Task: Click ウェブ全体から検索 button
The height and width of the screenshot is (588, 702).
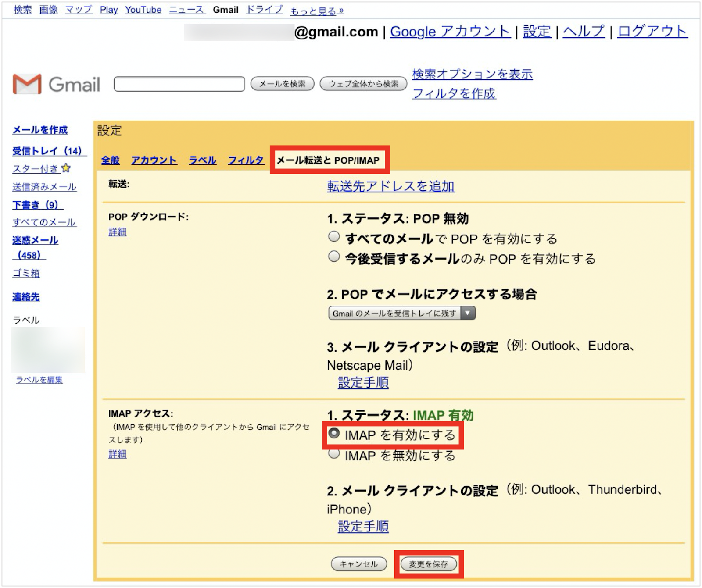Action: click(363, 84)
